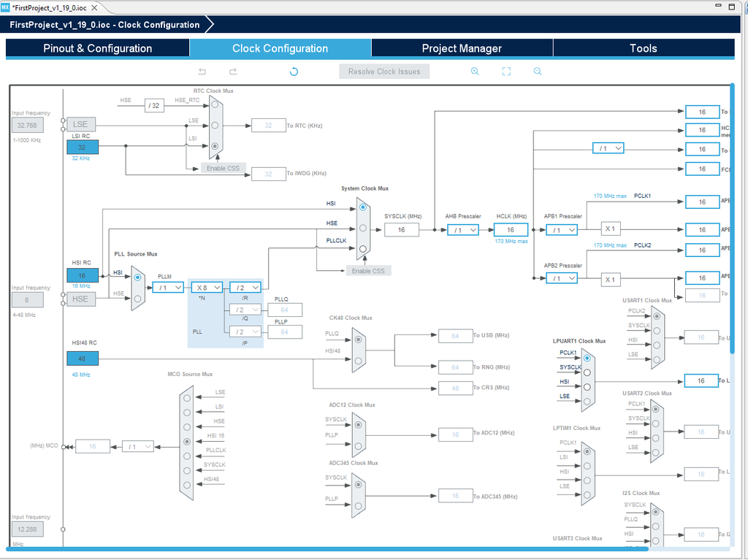The height and width of the screenshot is (560, 748).
Task: Select HSE in the System Clock Mux
Action: 363,229
